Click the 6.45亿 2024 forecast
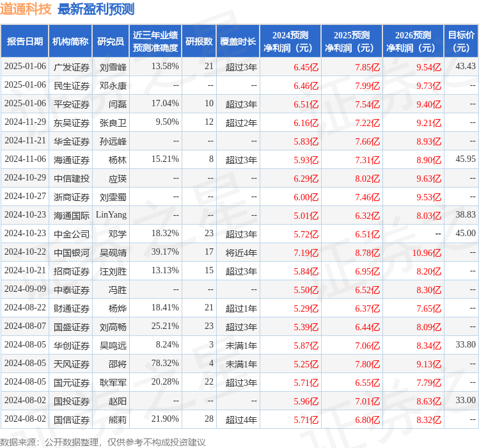479x448 pixels. [306, 67]
